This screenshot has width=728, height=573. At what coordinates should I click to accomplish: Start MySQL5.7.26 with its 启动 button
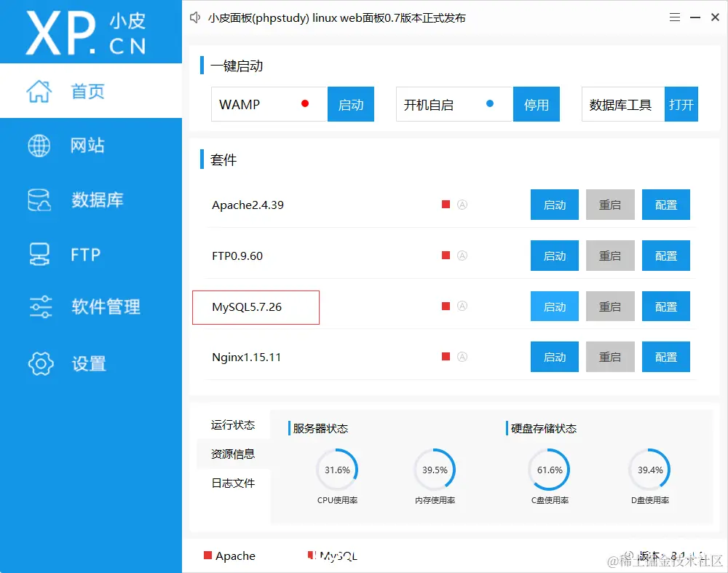(x=554, y=307)
